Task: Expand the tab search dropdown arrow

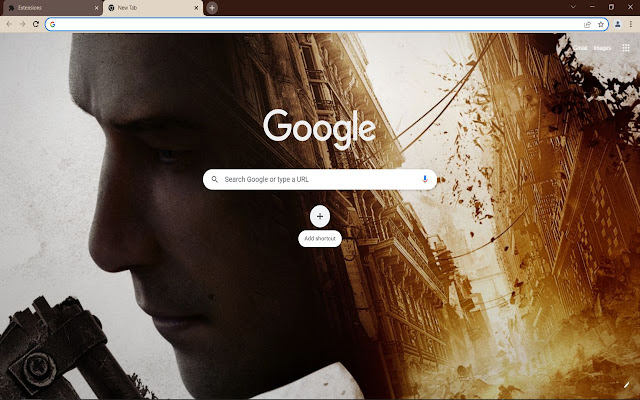Action: [573, 7]
